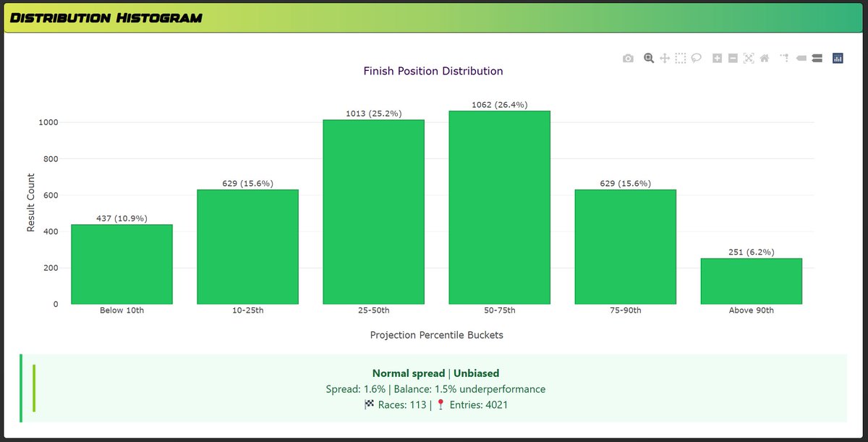Choose the Box Select tool
The height and width of the screenshot is (442, 868).
pos(681,59)
